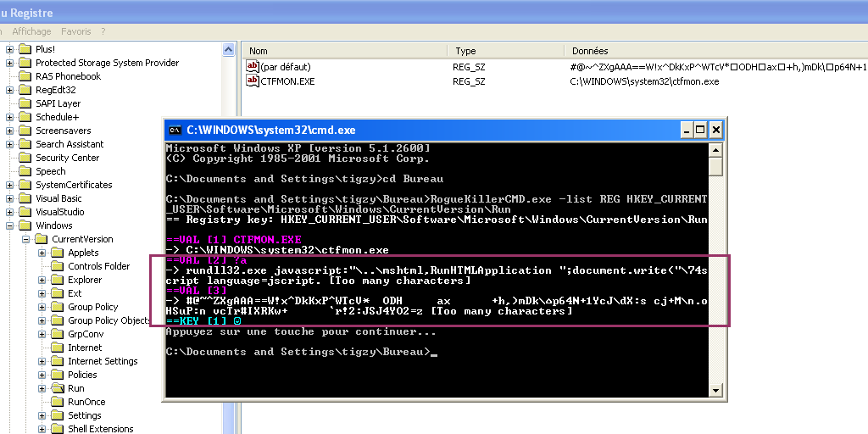Viewport: 868px width, 434px height.
Task: Open the Affichage menu
Action: pos(31,31)
